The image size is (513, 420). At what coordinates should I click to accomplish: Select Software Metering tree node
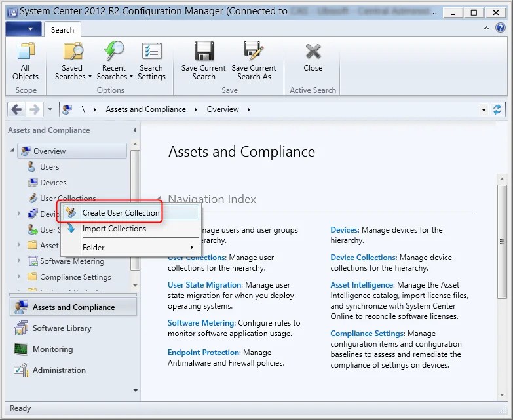pyautogui.click(x=72, y=261)
